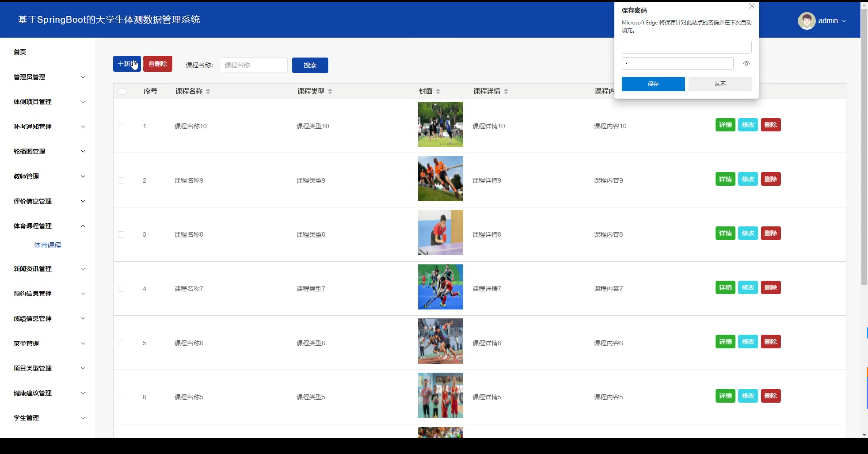Screen dimensions: 868x454
Task: Open 首页 in the sidebar
Action: pos(20,52)
